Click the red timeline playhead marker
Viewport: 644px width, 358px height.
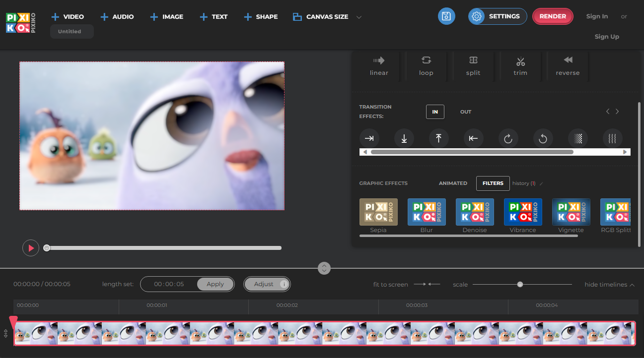[x=14, y=322]
